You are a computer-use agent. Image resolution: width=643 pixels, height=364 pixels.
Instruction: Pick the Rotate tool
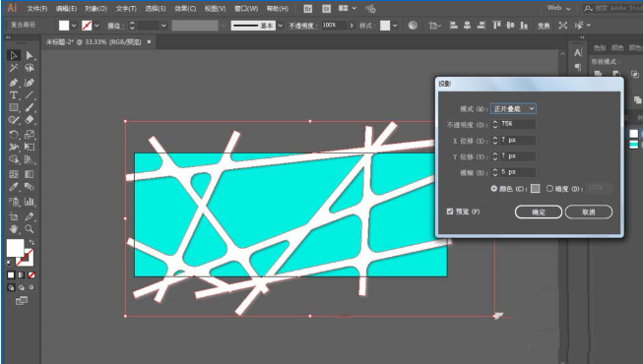point(14,135)
